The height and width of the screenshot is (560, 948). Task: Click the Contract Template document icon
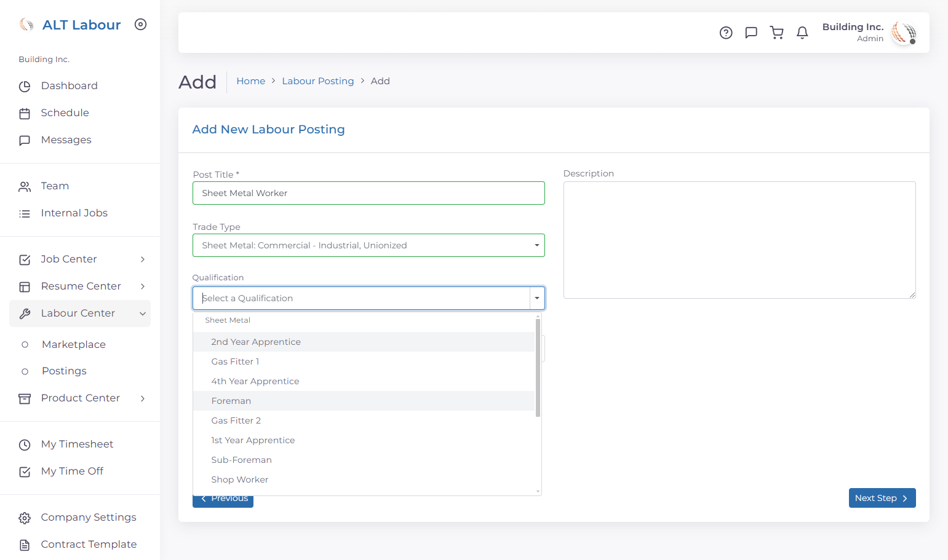coord(25,545)
